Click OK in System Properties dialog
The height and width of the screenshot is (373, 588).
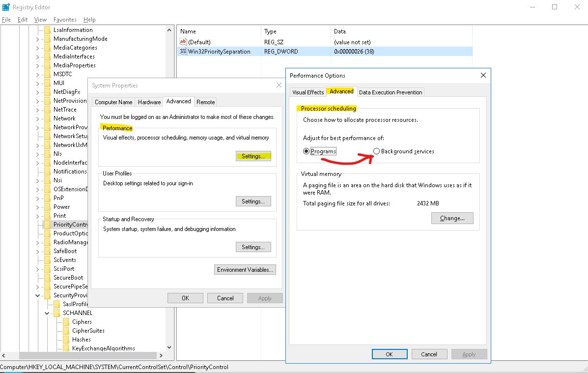click(x=185, y=298)
